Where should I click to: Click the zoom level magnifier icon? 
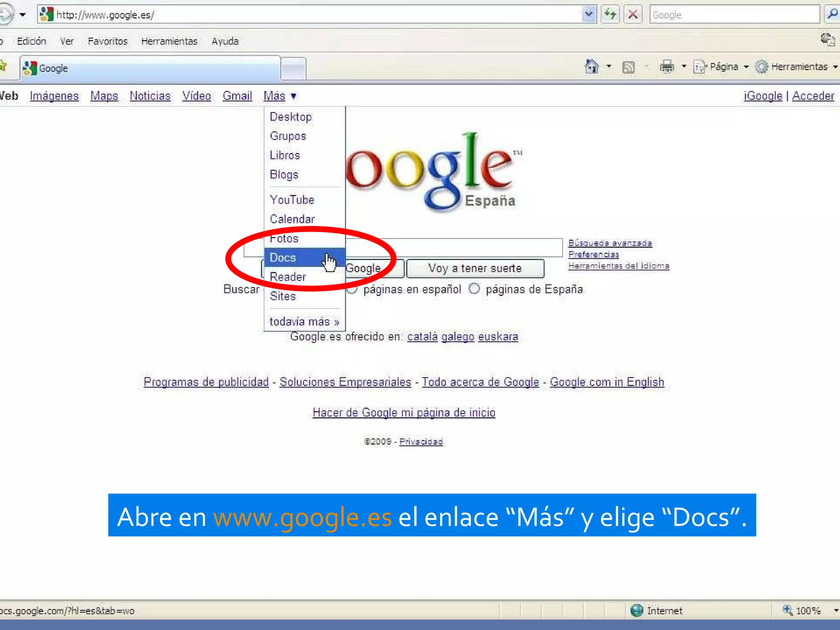[x=787, y=610]
